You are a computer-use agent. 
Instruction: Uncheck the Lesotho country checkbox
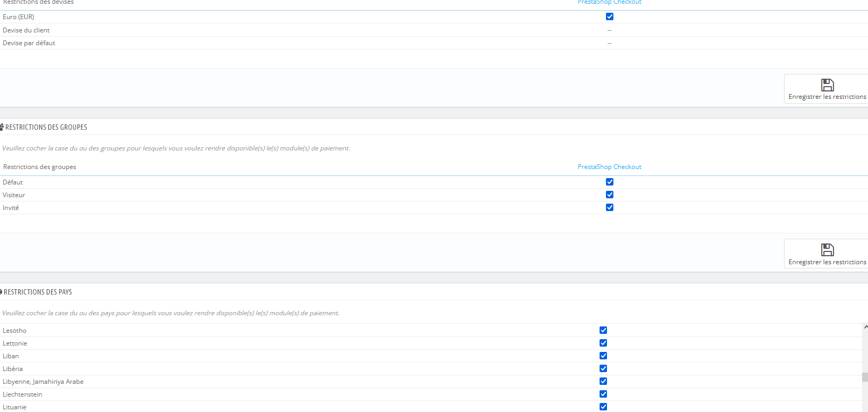[603, 330]
